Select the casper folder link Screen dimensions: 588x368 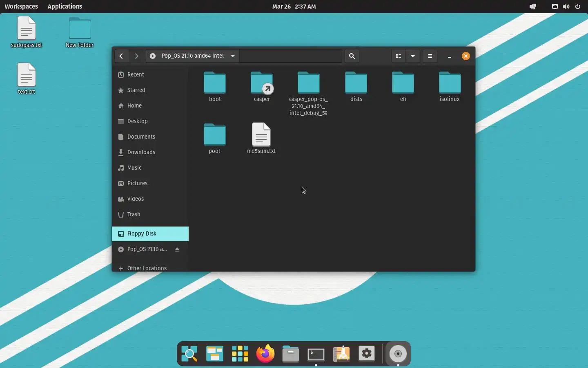coord(262,87)
